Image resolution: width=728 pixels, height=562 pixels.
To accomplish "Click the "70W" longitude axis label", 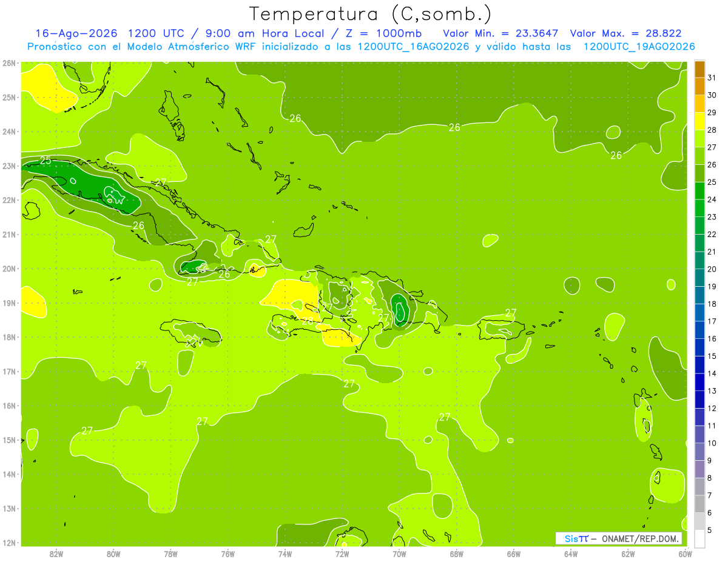I will click(x=399, y=554).
